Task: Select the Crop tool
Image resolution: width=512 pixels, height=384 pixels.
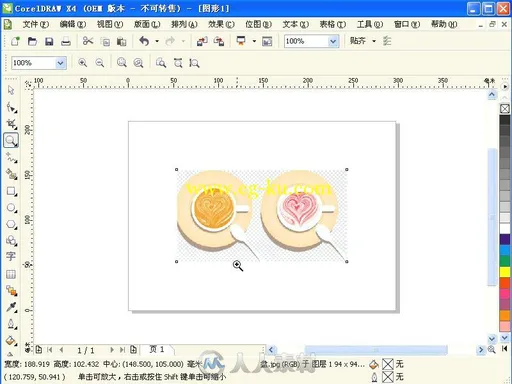Action: click(11, 124)
